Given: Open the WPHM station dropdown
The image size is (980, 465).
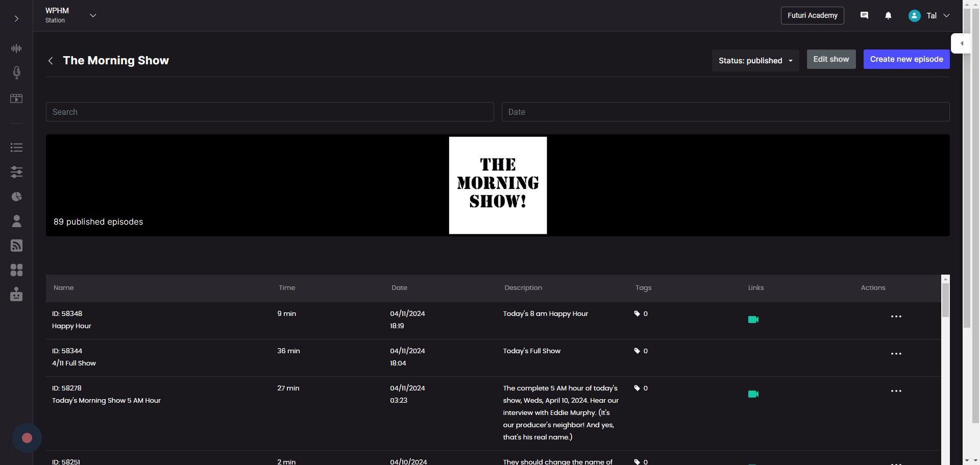Looking at the screenshot, I should (93, 16).
